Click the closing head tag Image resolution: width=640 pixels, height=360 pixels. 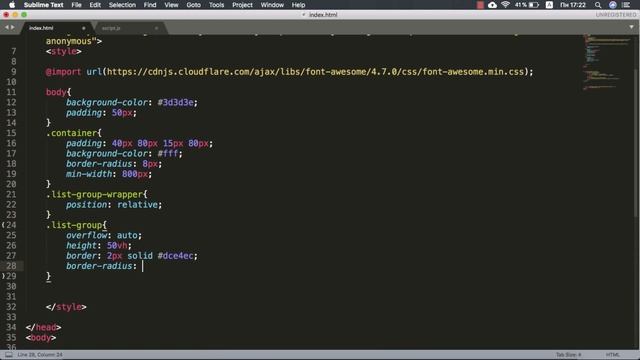pyautogui.click(x=43, y=327)
